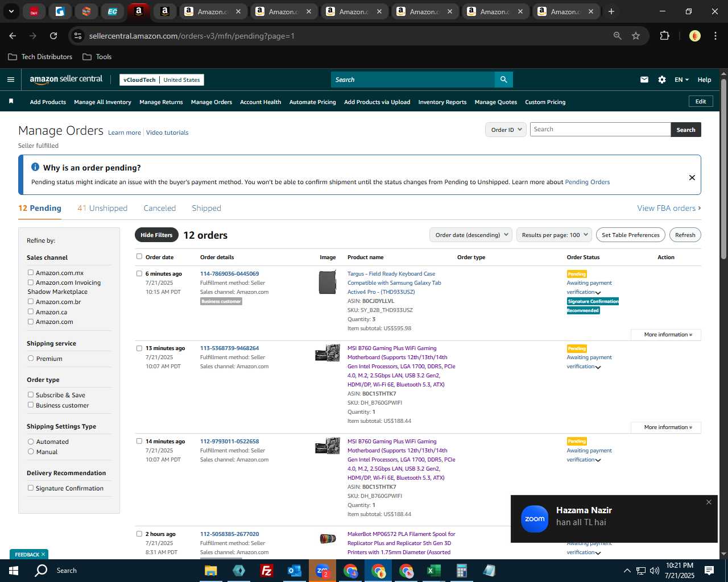The height and width of the screenshot is (582, 728).
Task: Open the Video tutorials link
Action: (167, 132)
